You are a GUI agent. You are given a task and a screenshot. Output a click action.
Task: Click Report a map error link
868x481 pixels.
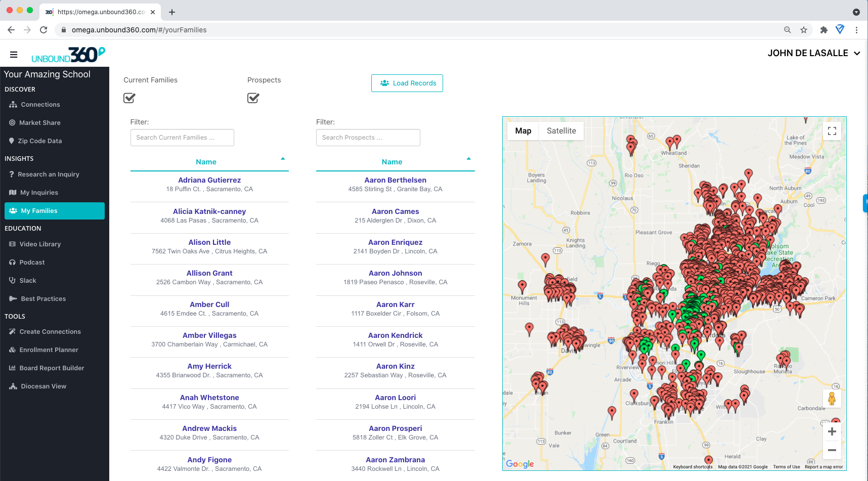pos(824,467)
